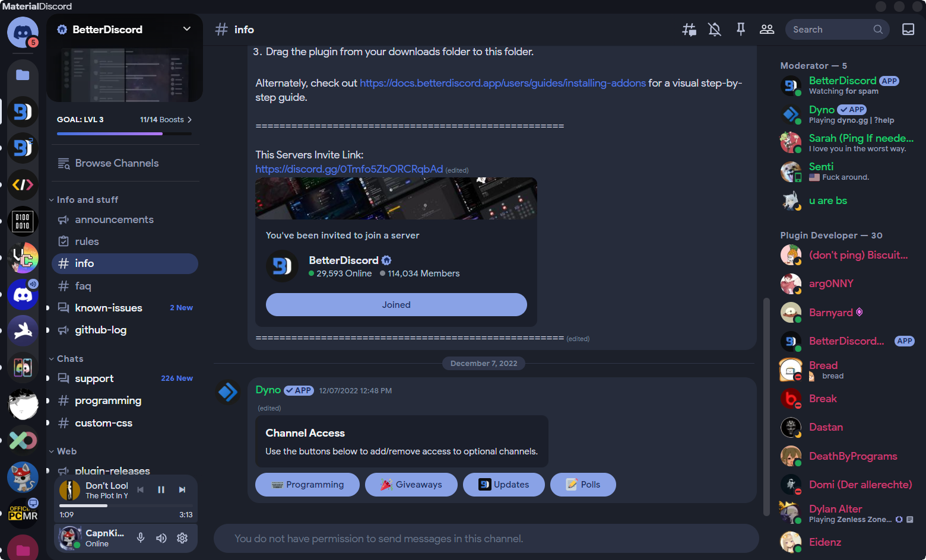This screenshot has height=560, width=926.
Task: Click Dyno username in message
Action: (x=268, y=390)
